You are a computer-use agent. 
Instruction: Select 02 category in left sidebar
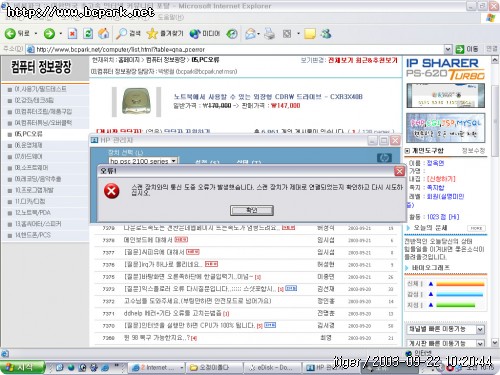pos(34,100)
